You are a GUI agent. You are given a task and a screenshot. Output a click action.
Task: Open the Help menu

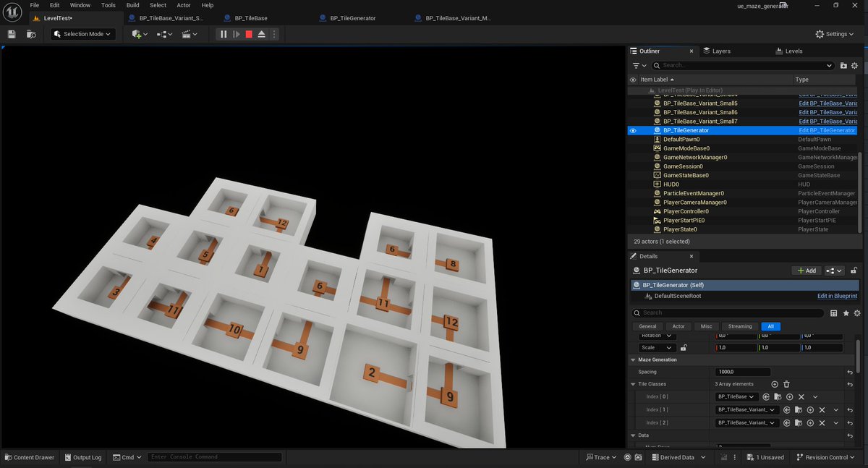coord(208,5)
